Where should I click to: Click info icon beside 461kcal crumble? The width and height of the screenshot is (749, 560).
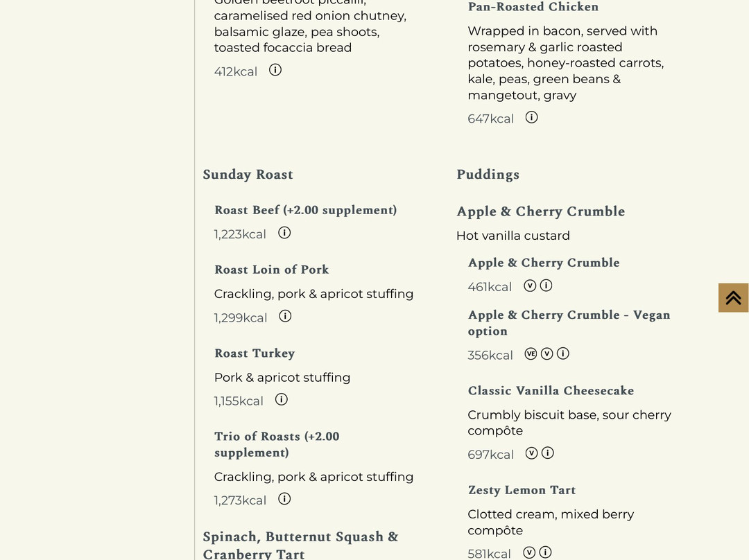(x=546, y=286)
